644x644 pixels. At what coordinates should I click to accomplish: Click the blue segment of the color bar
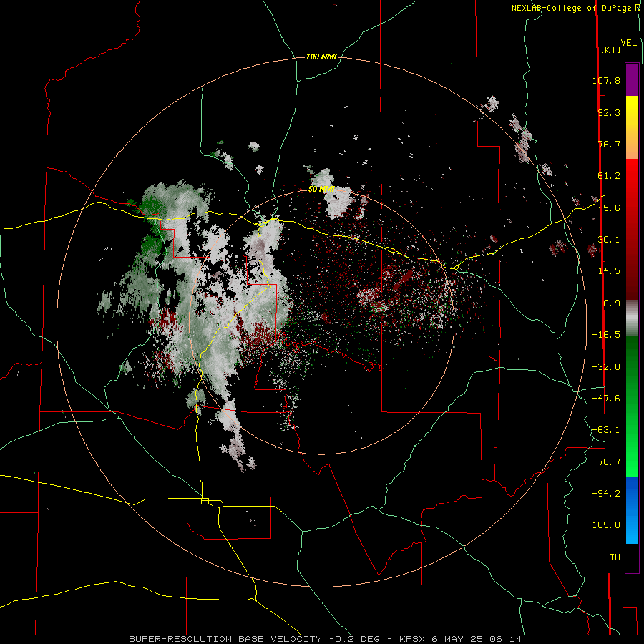(632, 510)
